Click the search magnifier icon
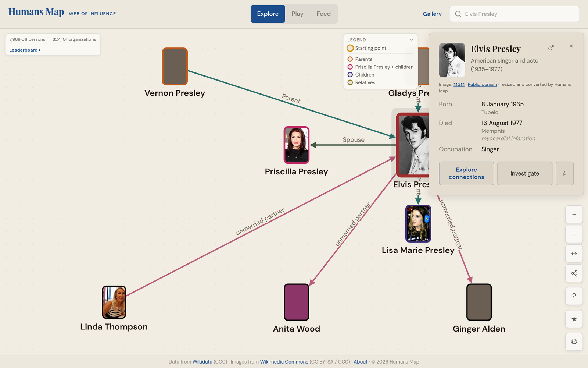 (x=458, y=14)
